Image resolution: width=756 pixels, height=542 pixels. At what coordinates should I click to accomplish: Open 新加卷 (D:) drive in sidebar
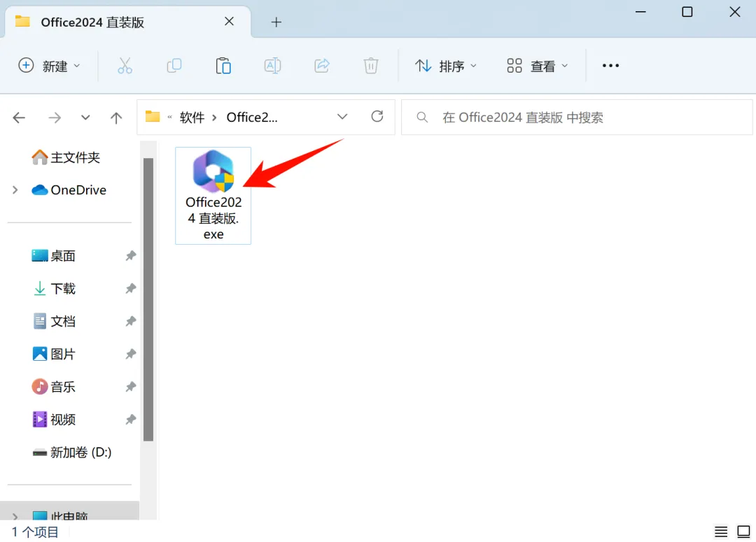click(x=72, y=452)
